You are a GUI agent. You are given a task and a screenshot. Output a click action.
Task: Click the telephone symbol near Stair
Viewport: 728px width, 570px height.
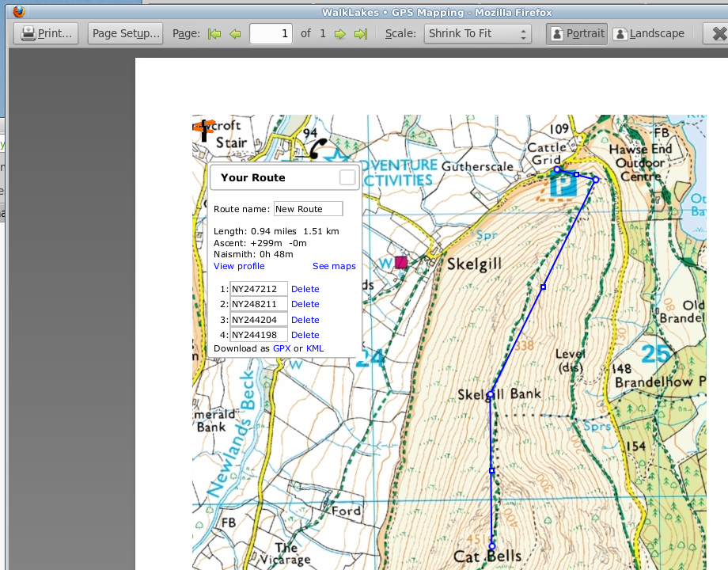tap(317, 149)
